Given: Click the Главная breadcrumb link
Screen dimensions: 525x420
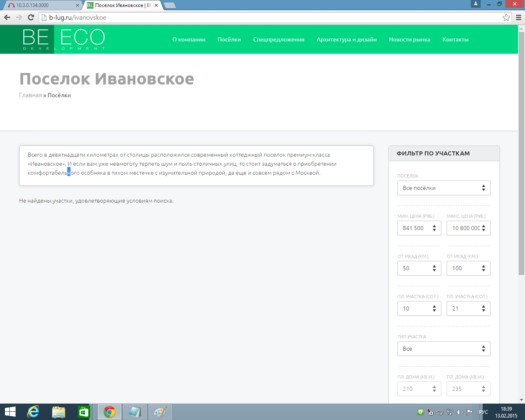Looking at the screenshot, I should click(30, 95).
